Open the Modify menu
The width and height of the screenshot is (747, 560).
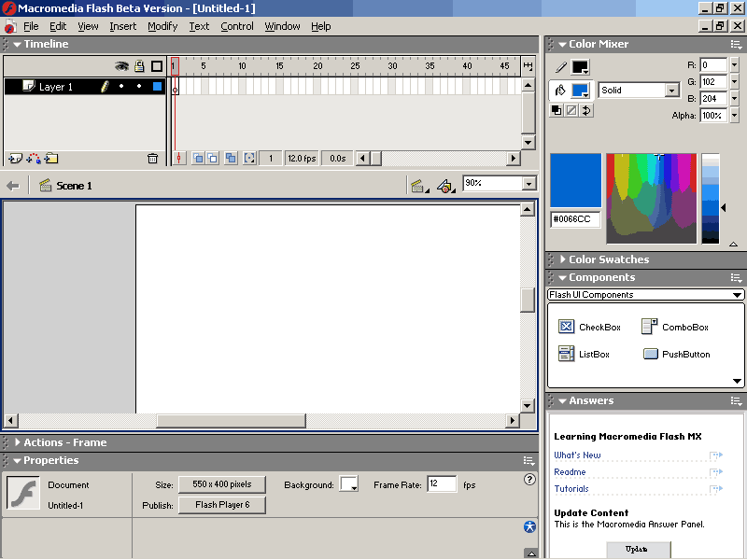point(162,26)
